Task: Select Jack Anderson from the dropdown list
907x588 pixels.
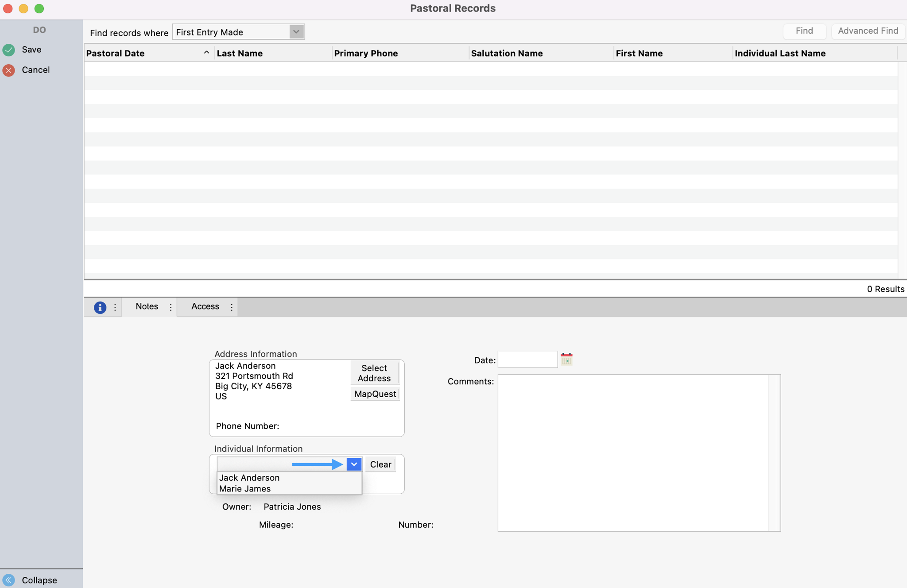Action: [x=249, y=478]
